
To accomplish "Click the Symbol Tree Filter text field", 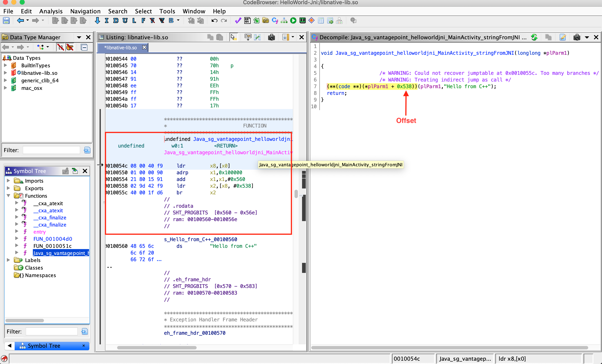I will coord(51,332).
